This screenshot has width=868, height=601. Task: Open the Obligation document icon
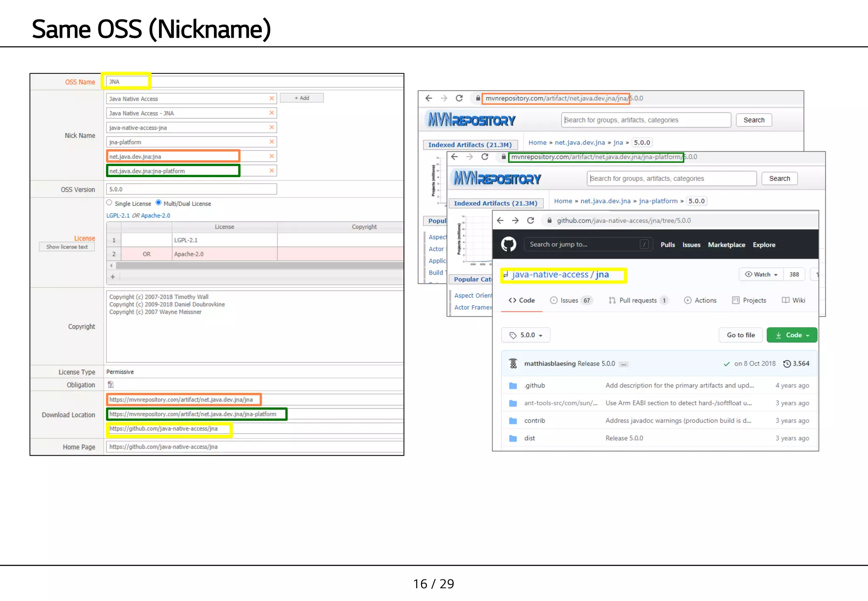111,384
